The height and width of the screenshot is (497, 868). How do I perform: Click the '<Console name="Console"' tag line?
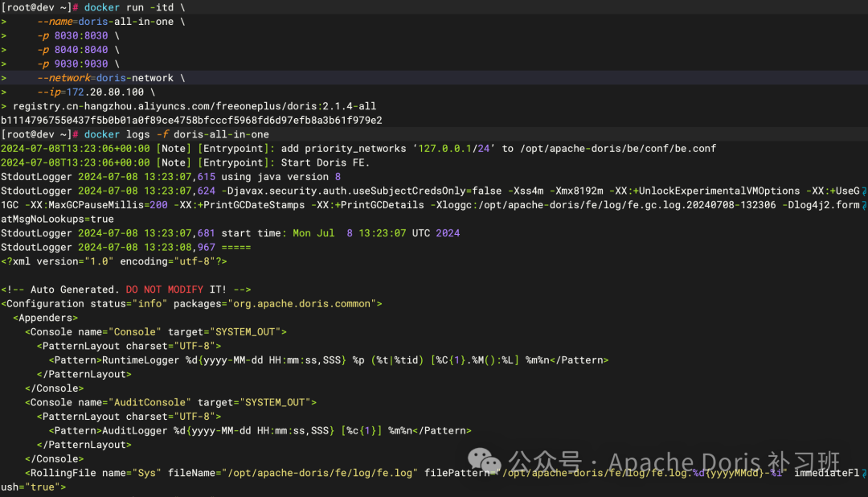pos(156,332)
